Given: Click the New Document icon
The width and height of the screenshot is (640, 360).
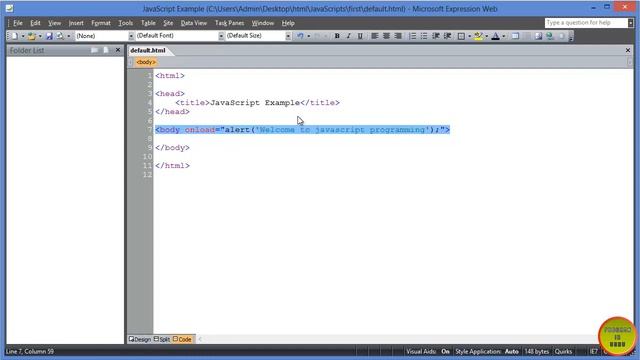Looking at the screenshot, I should [x=15, y=36].
